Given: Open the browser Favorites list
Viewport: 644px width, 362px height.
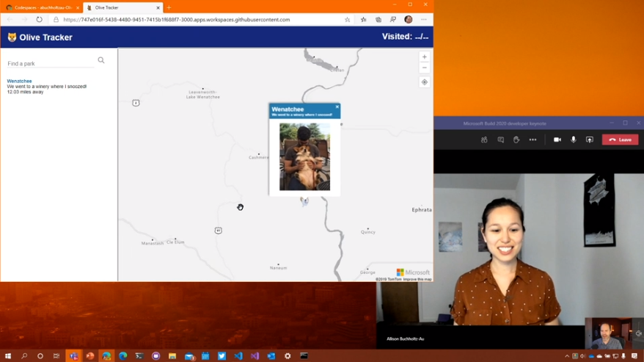Looking at the screenshot, I should tap(364, 19).
